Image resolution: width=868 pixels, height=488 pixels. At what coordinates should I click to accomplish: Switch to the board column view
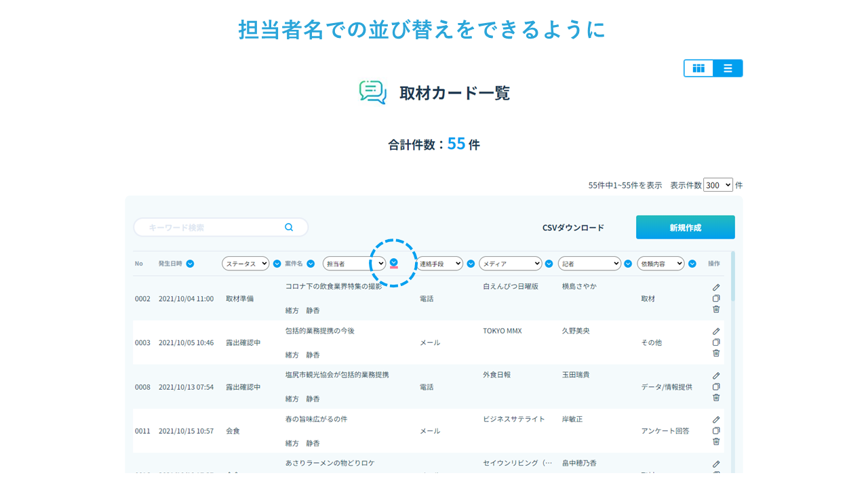pos(698,68)
